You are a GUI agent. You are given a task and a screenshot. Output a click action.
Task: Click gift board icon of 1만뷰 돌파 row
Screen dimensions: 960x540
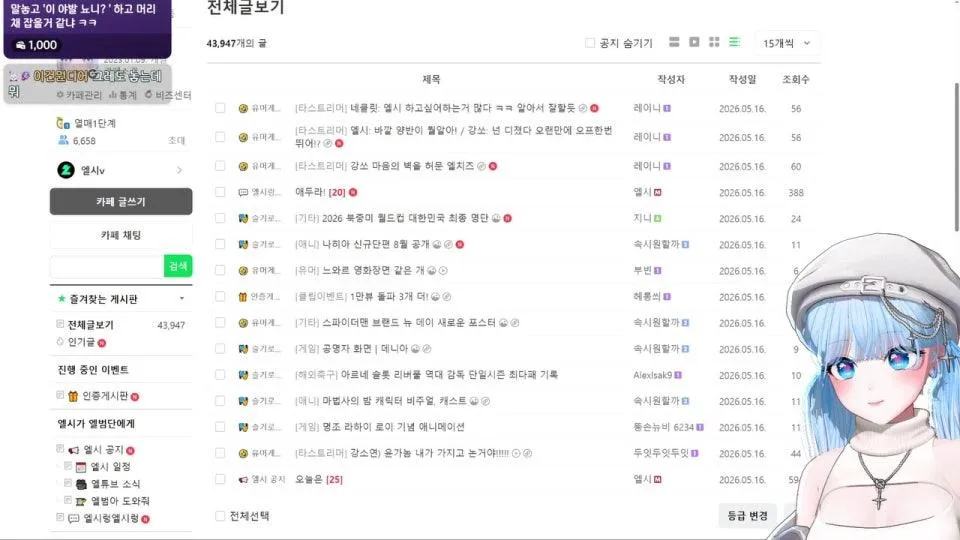pyautogui.click(x=242, y=296)
